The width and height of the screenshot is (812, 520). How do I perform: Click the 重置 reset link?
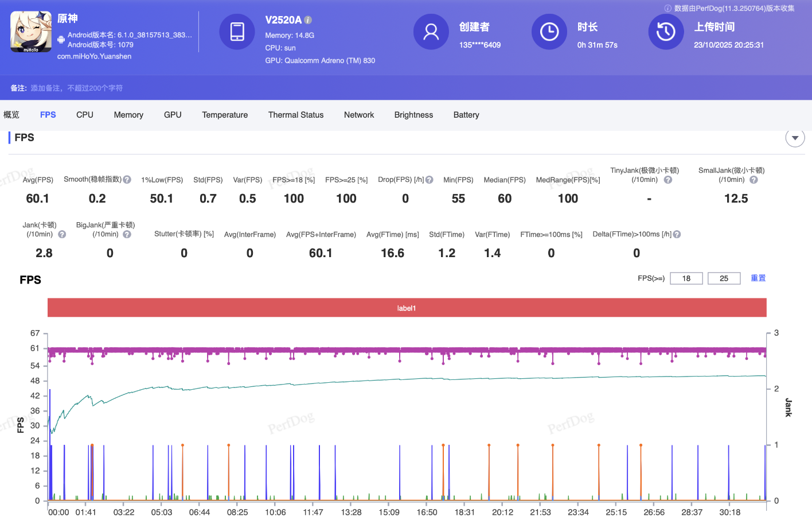tap(758, 278)
